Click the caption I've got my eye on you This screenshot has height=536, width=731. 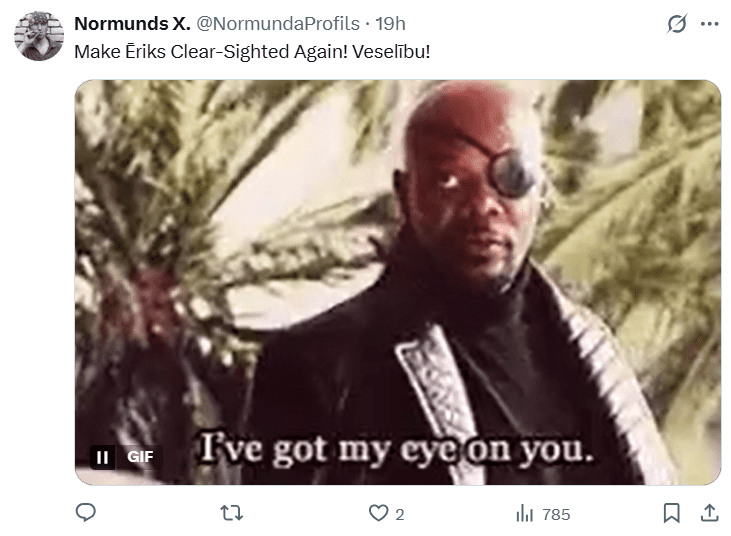pos(396,450)
